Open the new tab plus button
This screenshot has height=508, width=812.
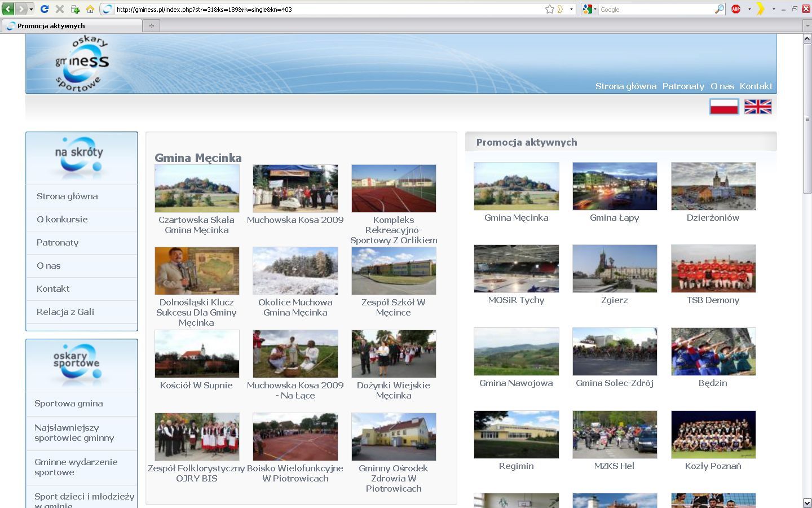(151, 25)
